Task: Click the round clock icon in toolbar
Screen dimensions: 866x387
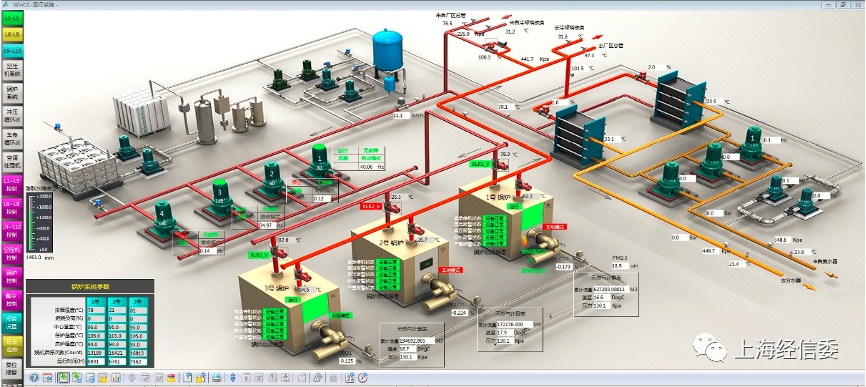Action: [x=362, y=378]
